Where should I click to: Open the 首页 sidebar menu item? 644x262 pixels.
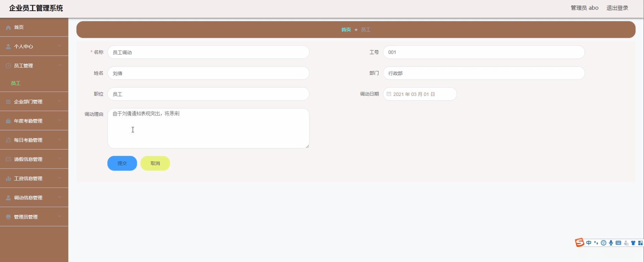click(x=34, y=27)
